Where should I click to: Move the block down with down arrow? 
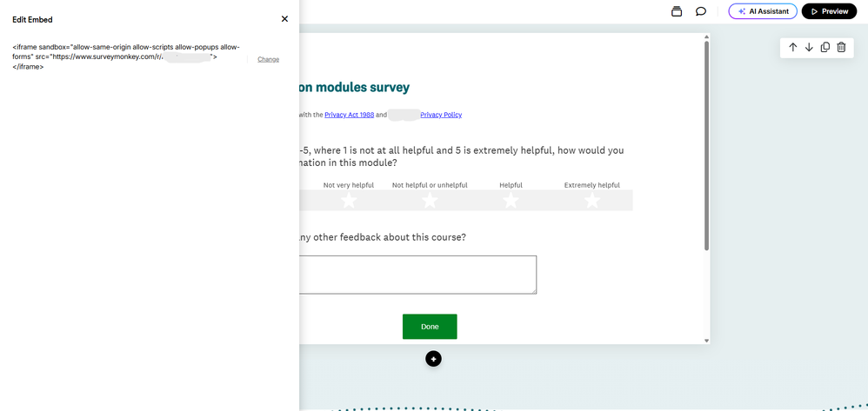coord(809,47)
